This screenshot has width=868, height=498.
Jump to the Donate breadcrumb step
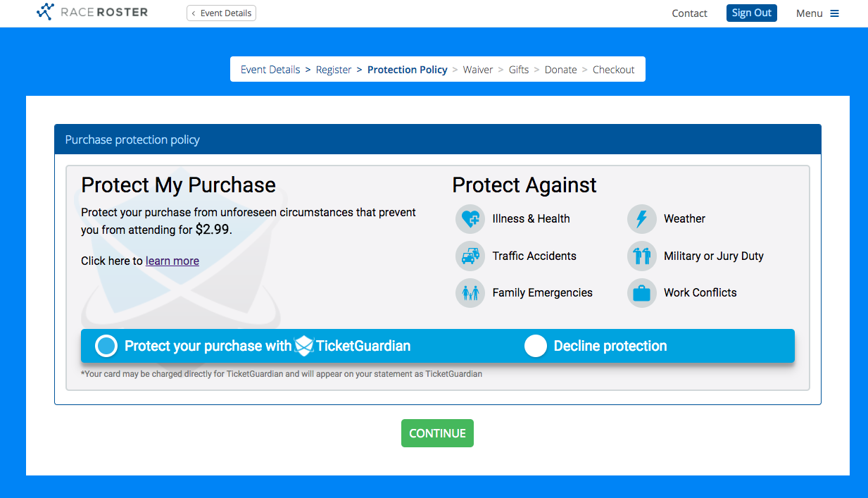point(561,70)
